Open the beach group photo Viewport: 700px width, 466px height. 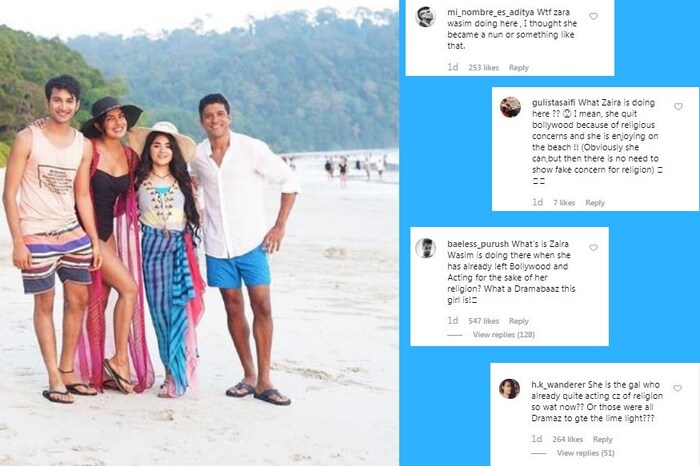pos(200,233)
